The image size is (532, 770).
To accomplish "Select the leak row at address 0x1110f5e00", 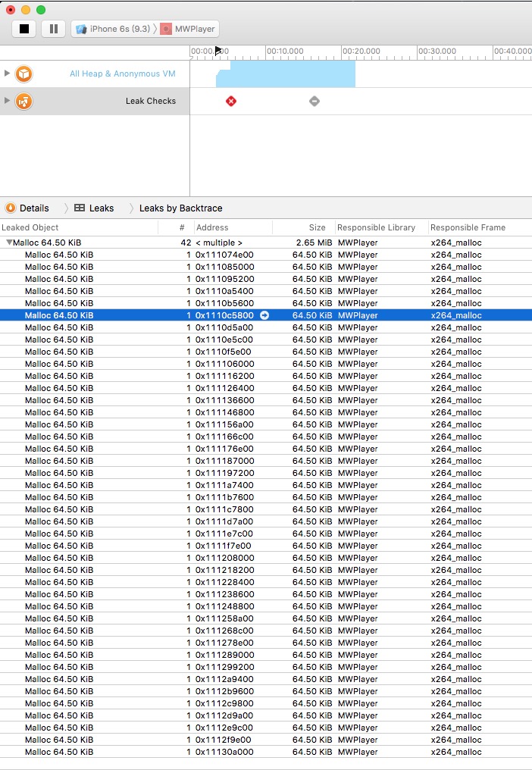I will point(266,352).
